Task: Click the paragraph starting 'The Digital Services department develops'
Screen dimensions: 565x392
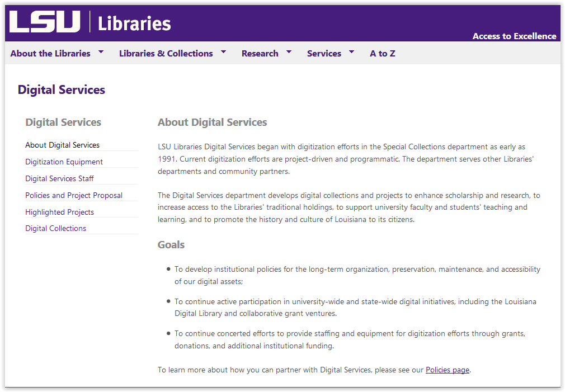Action: (349, 207)
